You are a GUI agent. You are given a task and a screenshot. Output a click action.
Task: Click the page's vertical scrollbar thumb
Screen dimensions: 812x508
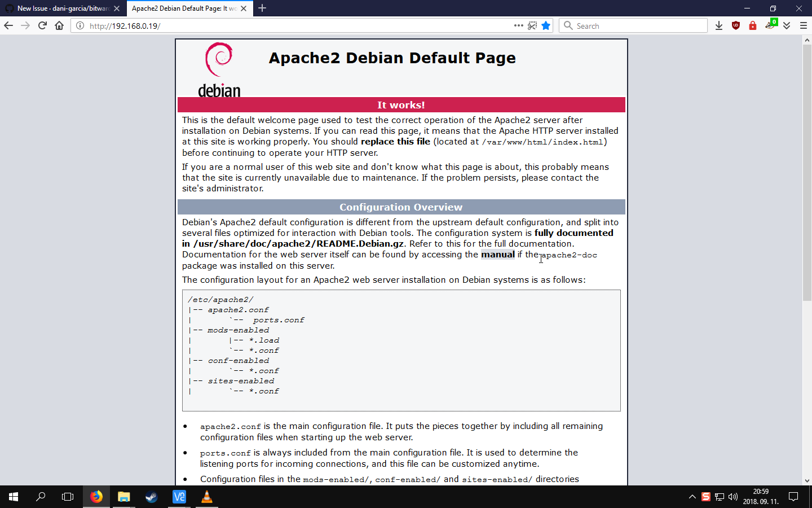click(x=807, y=172)
